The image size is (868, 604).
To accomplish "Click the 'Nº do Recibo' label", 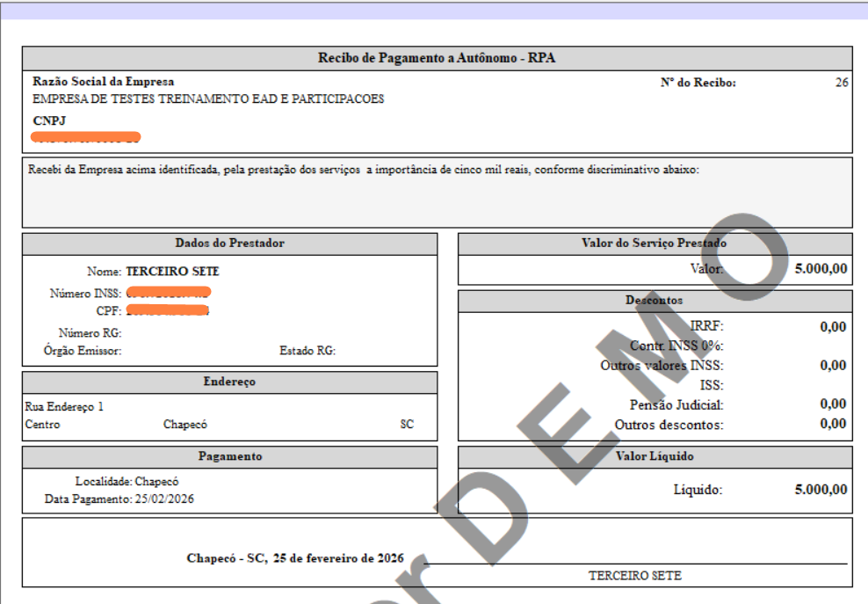I will [698, 84].
